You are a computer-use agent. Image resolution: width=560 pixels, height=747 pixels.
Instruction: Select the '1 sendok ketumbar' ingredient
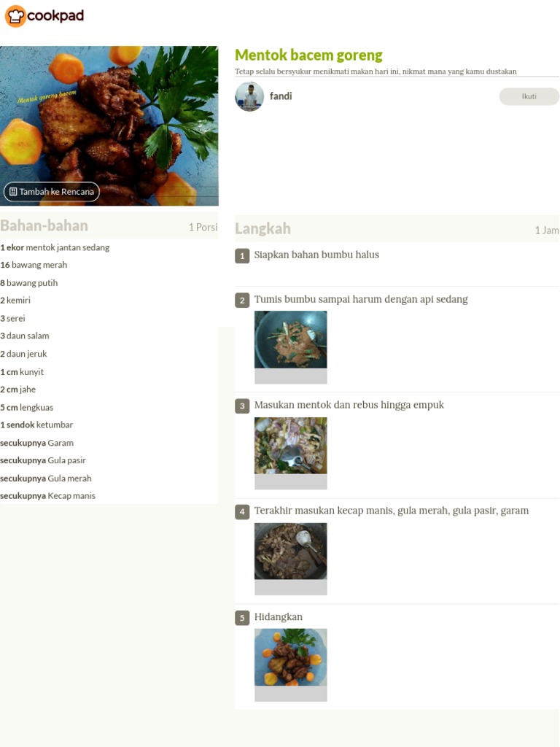(x=36, y=425)
